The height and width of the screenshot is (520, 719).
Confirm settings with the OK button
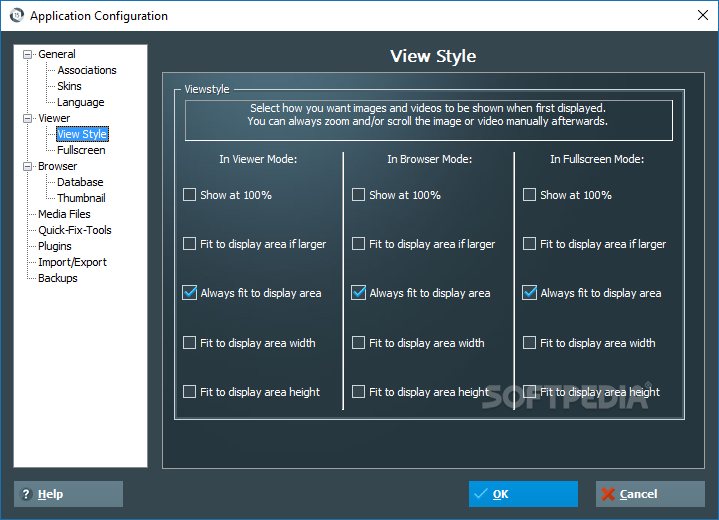523,494
